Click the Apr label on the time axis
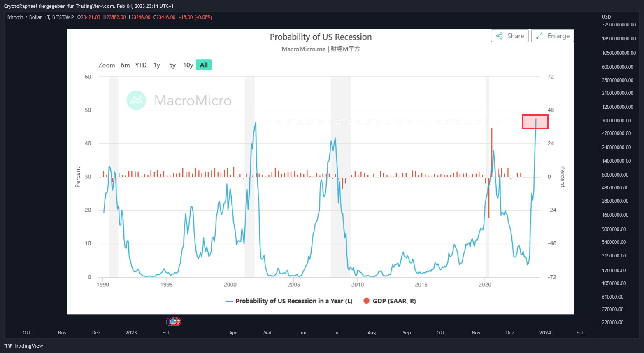The height and width of the screenshot is (353, 644). (x=233, y=333)
